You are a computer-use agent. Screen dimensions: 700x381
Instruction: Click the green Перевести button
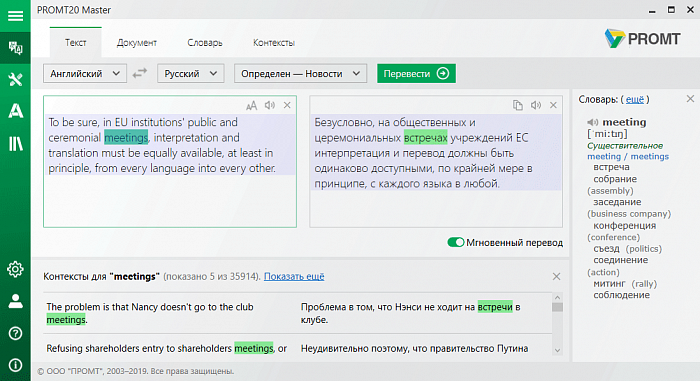(x=416, y=73)
